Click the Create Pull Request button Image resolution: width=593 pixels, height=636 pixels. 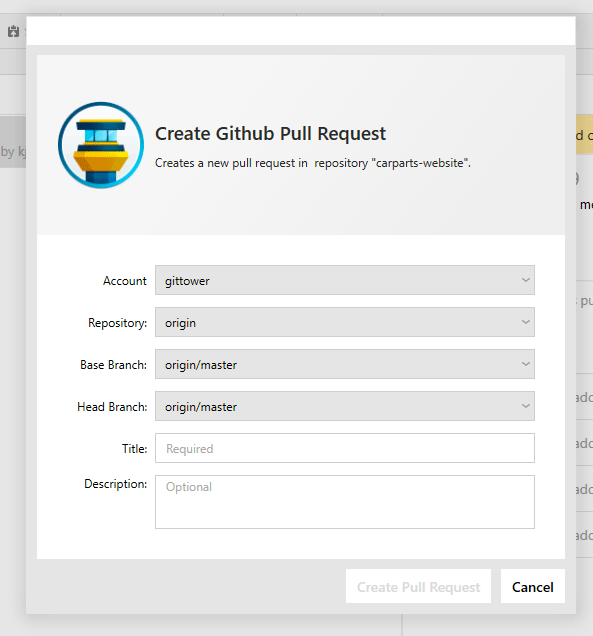418,587
